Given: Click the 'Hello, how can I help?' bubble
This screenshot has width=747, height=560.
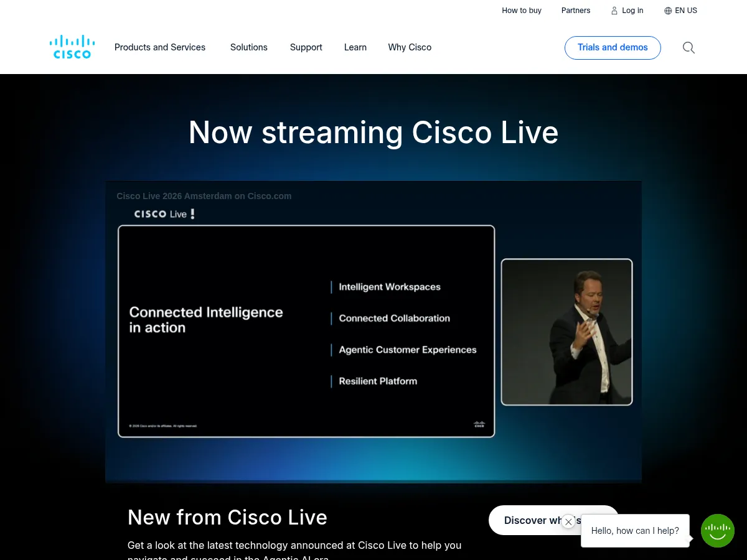Looking at the screenshot, I should pos(635,531).
